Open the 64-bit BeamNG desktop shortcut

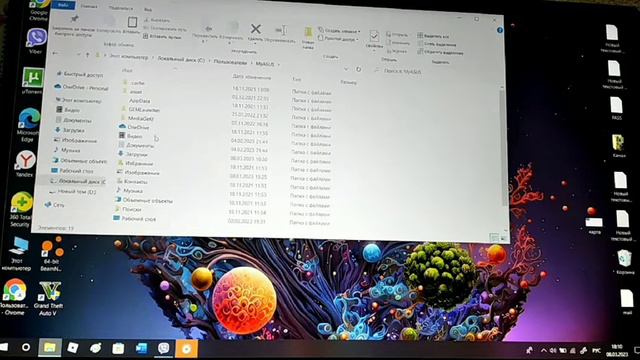click(51, 254)
